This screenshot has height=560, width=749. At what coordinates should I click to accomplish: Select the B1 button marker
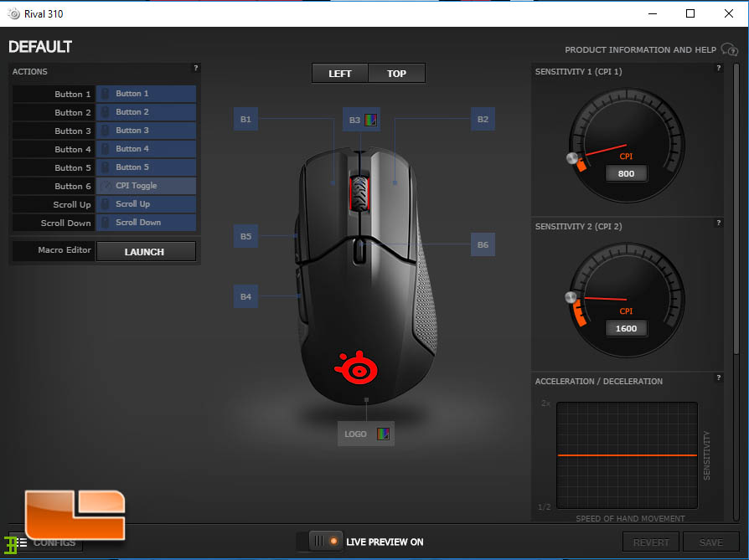point(245,119)
